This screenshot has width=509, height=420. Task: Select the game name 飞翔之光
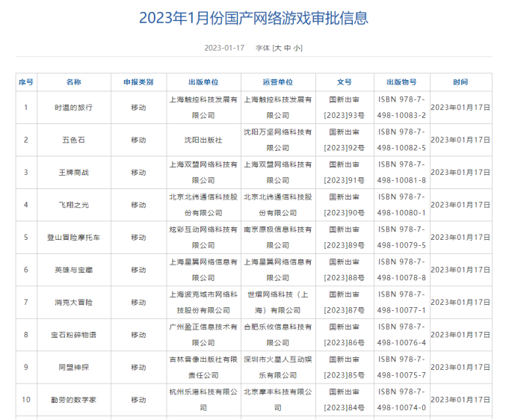[74, 205]
